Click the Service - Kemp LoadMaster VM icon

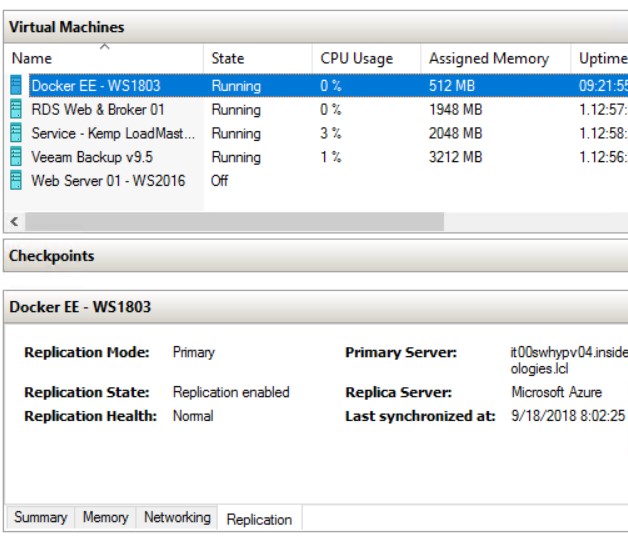click(16, 133)
